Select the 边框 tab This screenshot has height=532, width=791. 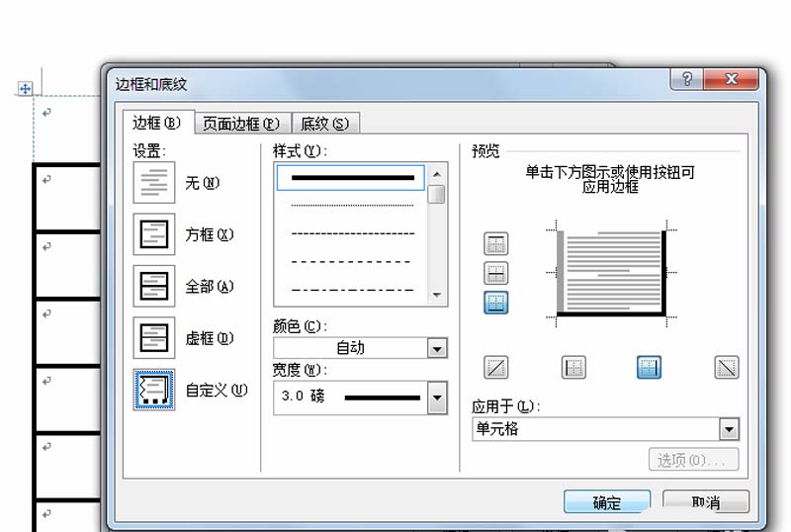click(x=157, y=123)
